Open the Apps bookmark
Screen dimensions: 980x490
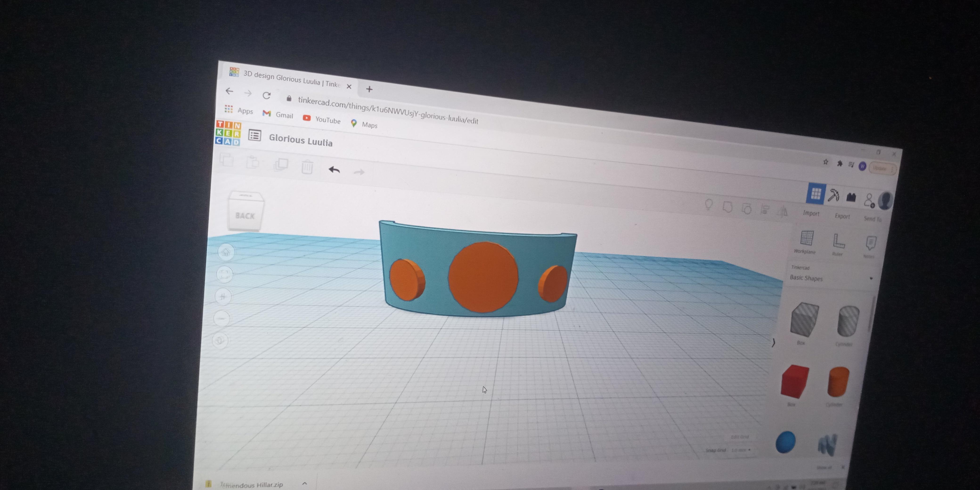pos(239,110)
